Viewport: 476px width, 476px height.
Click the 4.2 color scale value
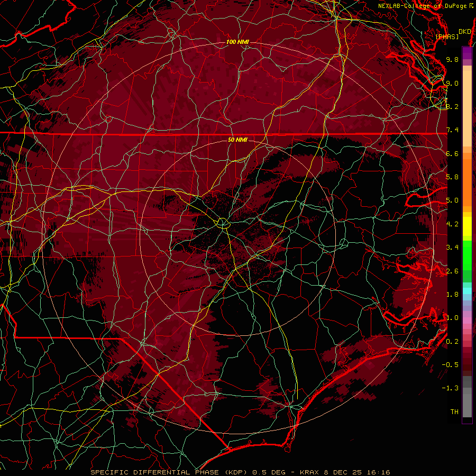click(x=452, y=224)
